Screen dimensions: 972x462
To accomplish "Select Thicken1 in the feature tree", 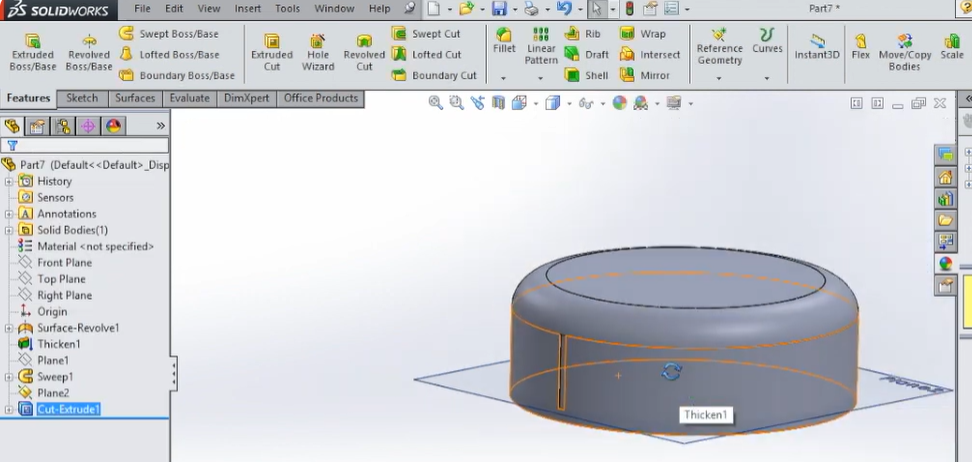I will pyautogui.click(x=59, y=344).
